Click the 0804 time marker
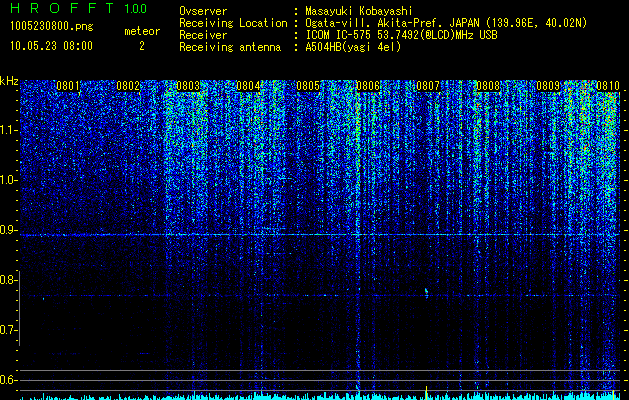This screenshot has height=400, width=629. click(248, 86)
